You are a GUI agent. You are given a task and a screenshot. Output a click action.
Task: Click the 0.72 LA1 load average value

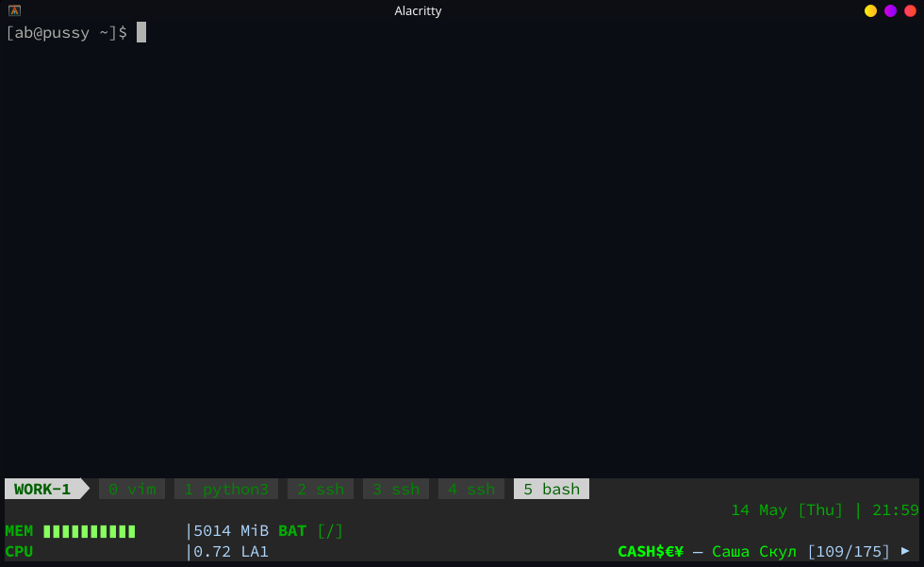tap(231, 551)
